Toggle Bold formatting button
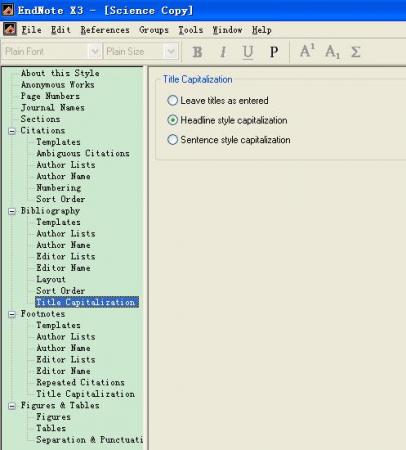The width and height of the screenshot is (406, 450). coord(197,52)
